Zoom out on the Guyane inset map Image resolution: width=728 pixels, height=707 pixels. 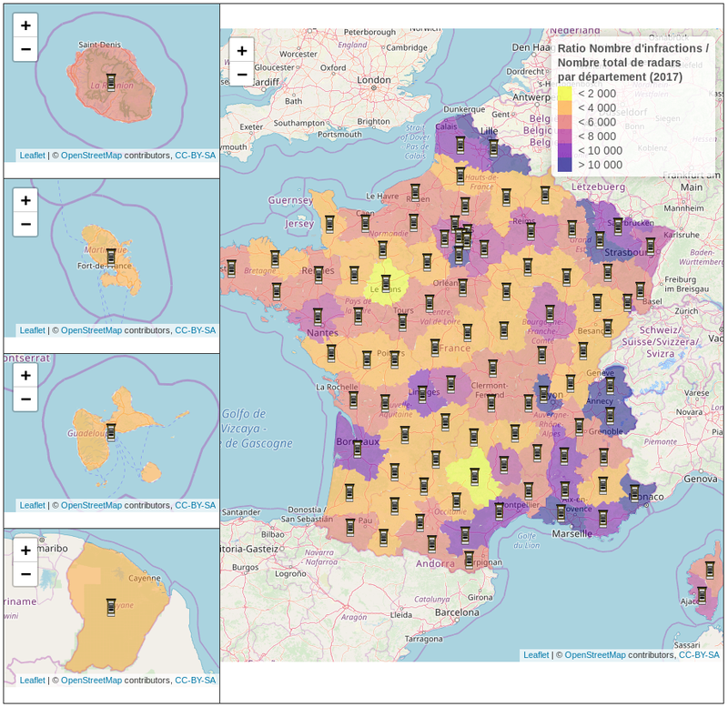point(26,574)
